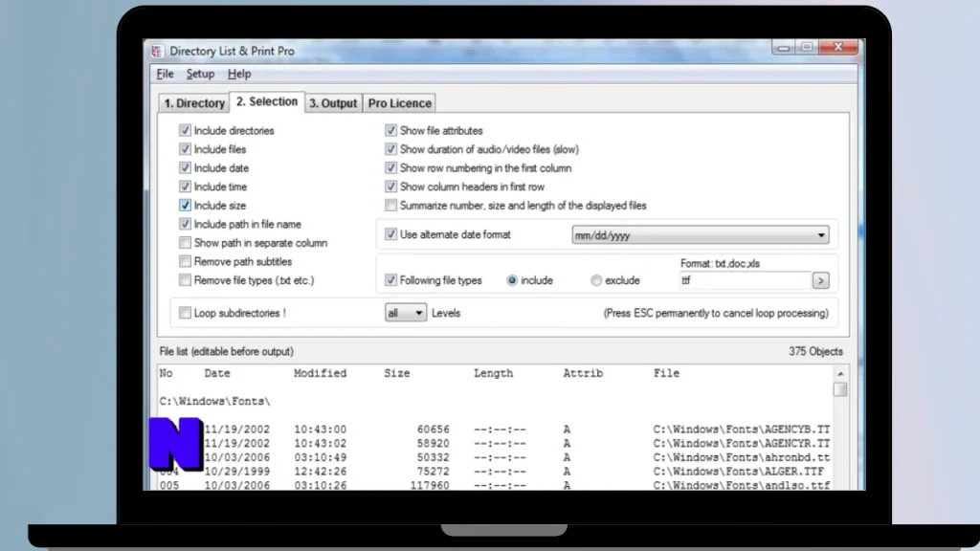Screen dimensions: 980x551
Task: Uncheck Include size
Action: (185, 205)
